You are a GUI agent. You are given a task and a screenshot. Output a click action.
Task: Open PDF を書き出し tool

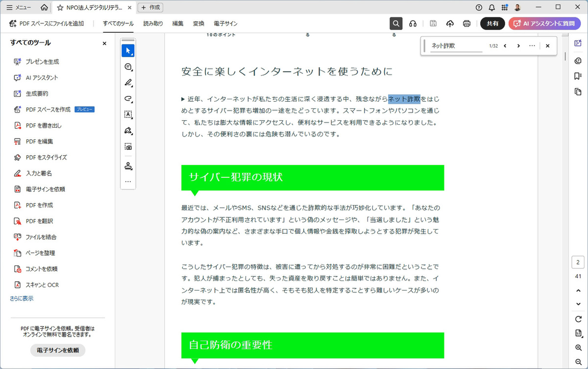click(38, 125)
